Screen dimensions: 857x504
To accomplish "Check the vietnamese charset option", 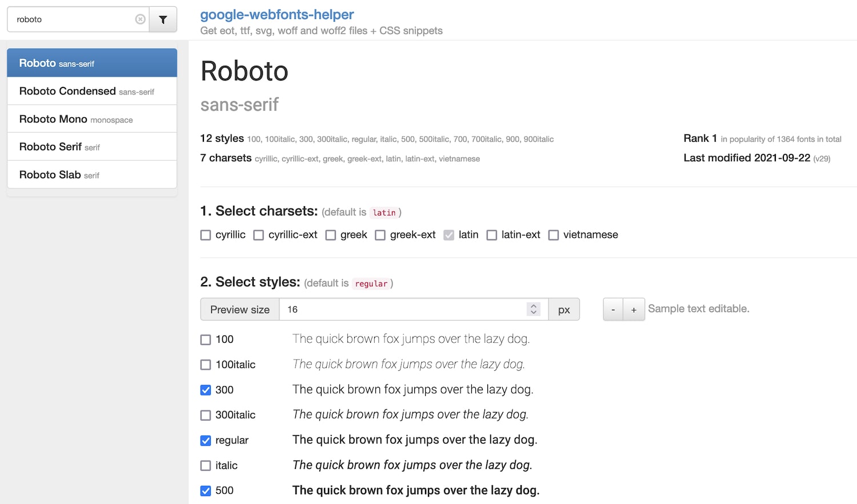I will point(553,235).
